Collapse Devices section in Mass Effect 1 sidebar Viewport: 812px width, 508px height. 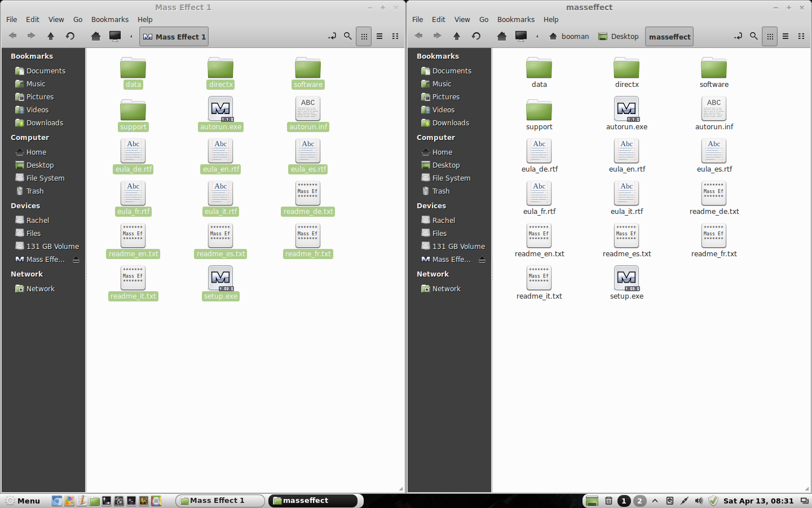click(x=25, y=206)
